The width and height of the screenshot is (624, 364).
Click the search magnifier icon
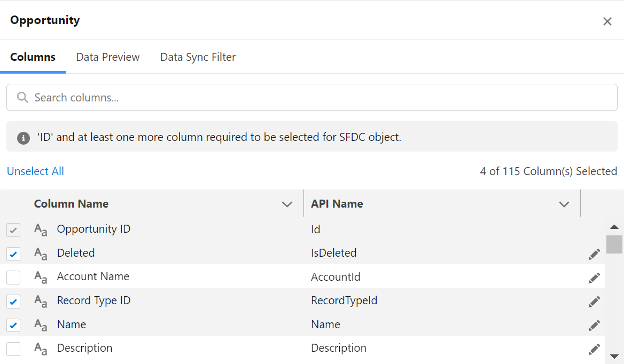tap(22, 97)
